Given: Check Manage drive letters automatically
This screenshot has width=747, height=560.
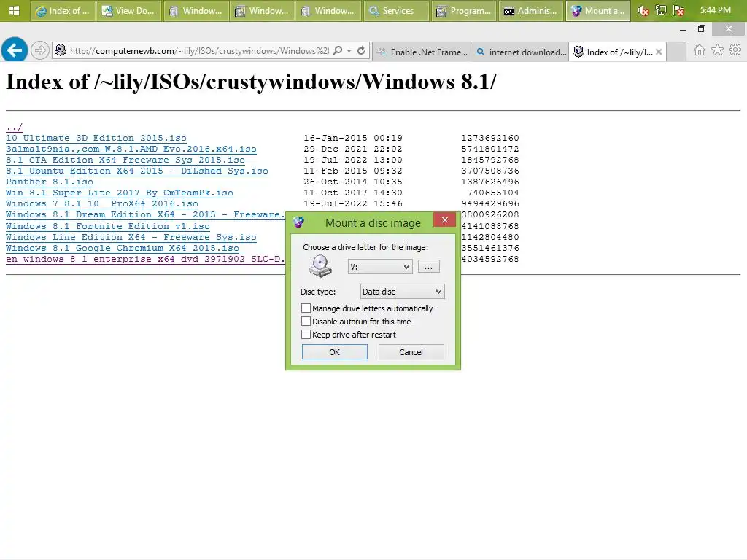Looking at the screenshot, I should point(306,308).
